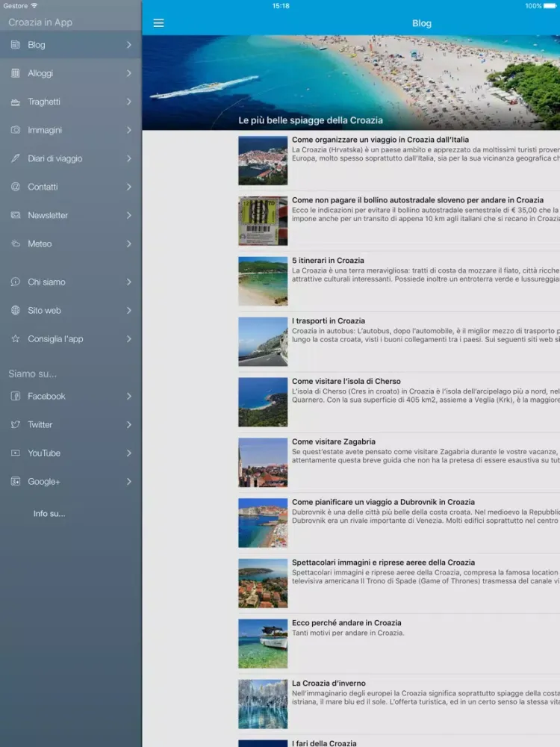
Task: Expand the Alloggi row chevron
Action: click(x=129, y=73)
